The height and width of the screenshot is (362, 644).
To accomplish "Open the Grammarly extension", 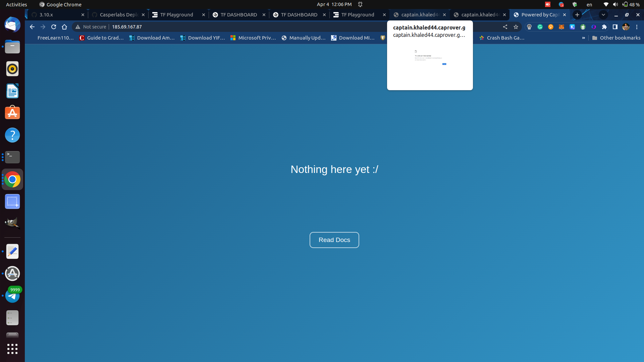I will 540,27.
